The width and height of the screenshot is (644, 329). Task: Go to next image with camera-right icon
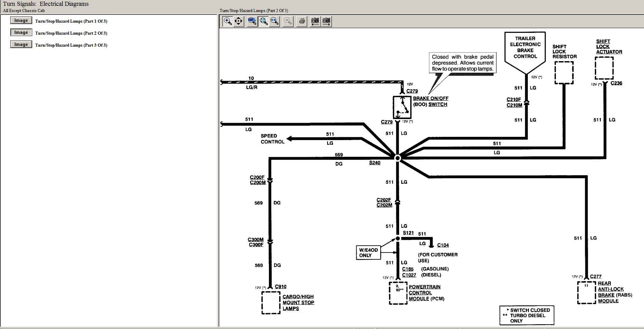(326, 21)
